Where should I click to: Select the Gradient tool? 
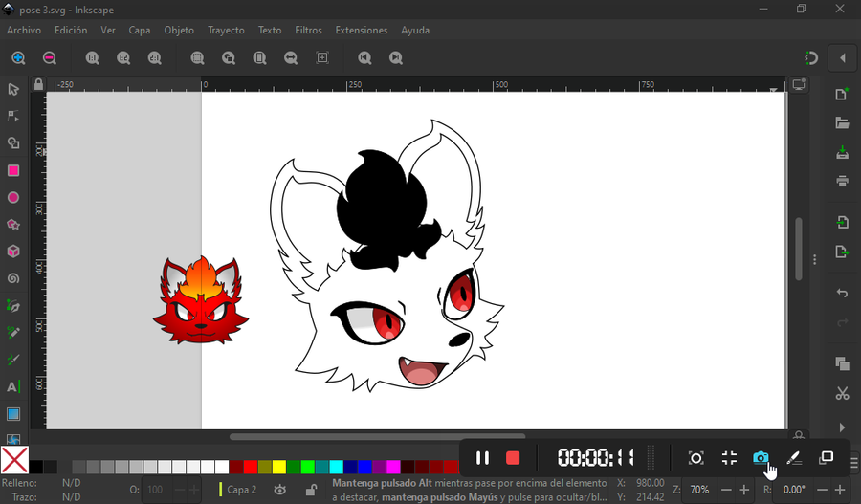click(x=13, y=413)
